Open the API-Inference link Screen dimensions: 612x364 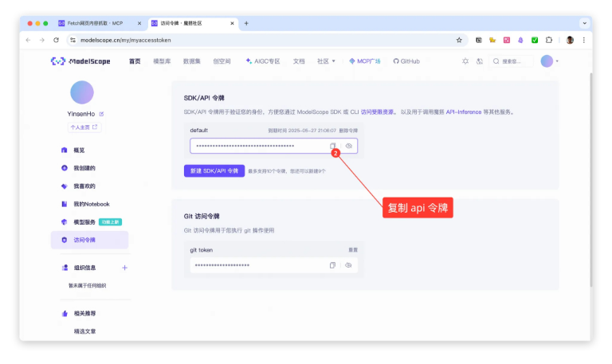click(463, 112)
